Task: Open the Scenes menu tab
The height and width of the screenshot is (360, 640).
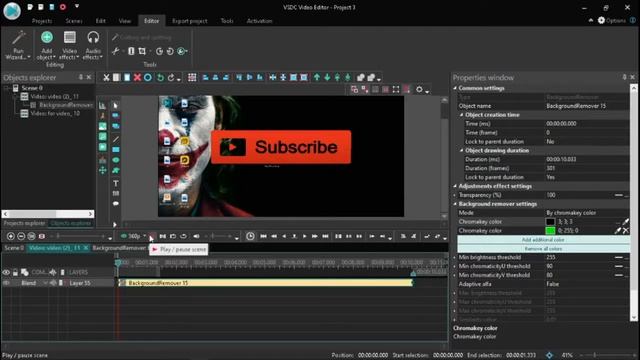Action: (x=74, y=21)
